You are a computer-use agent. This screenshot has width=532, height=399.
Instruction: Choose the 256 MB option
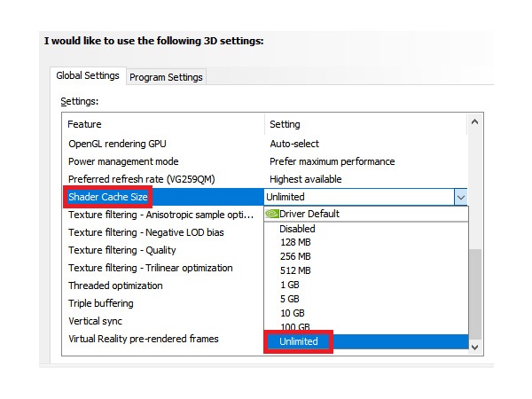click(x=295, y=256)
